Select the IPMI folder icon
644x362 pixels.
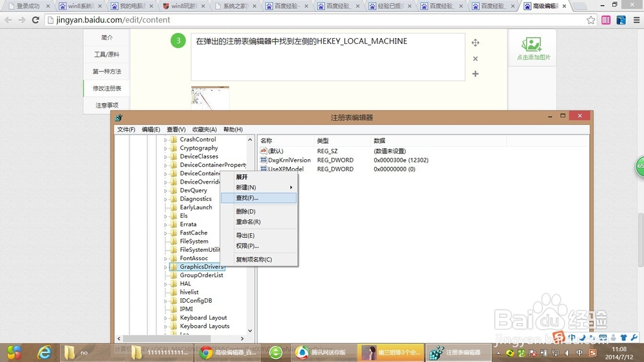174,309
